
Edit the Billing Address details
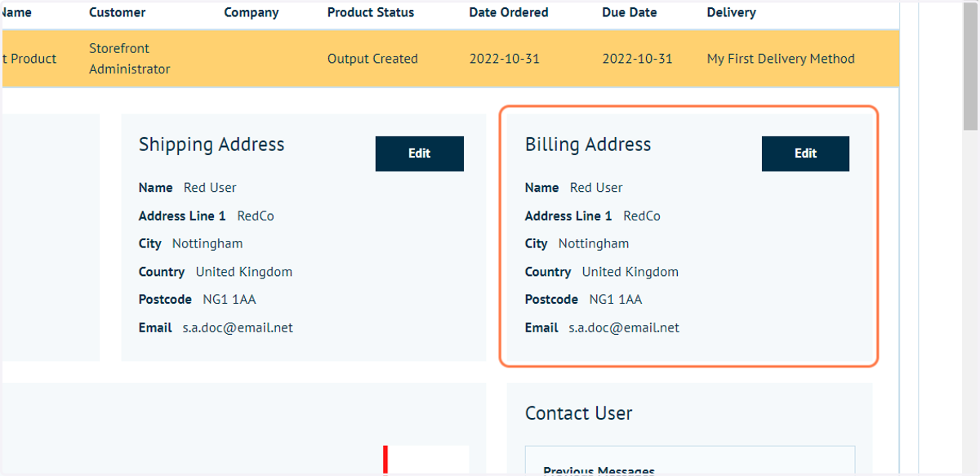[x=805, y=153]
